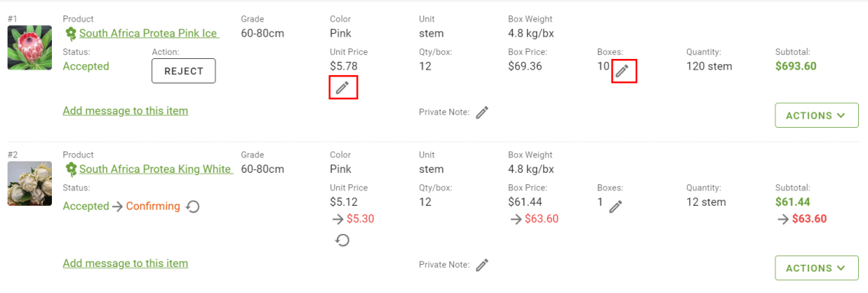Viewport: 868px width, 293px height.
Task: View Protea Pink Ice product thumbnail
Action: coord(29,47)
